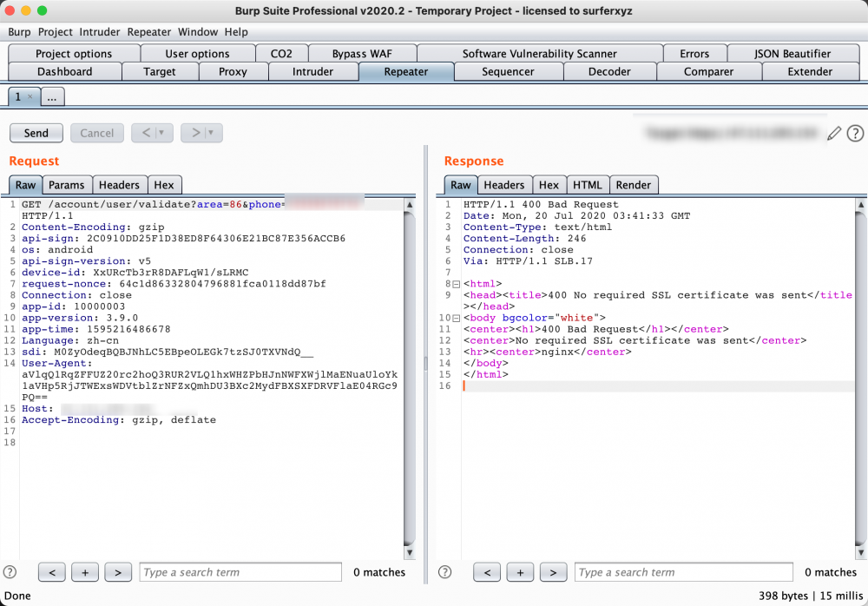The image size is (868, 606).
Task: Go to next match in request search
Action: pyautogui.click(x=117, y=572)
